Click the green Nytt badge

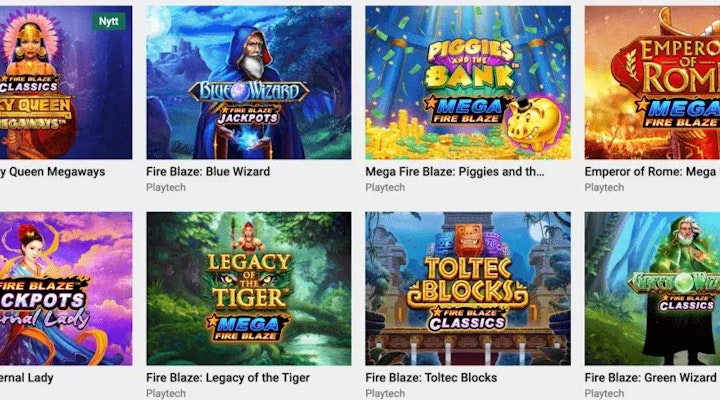(x=109, y=21)
